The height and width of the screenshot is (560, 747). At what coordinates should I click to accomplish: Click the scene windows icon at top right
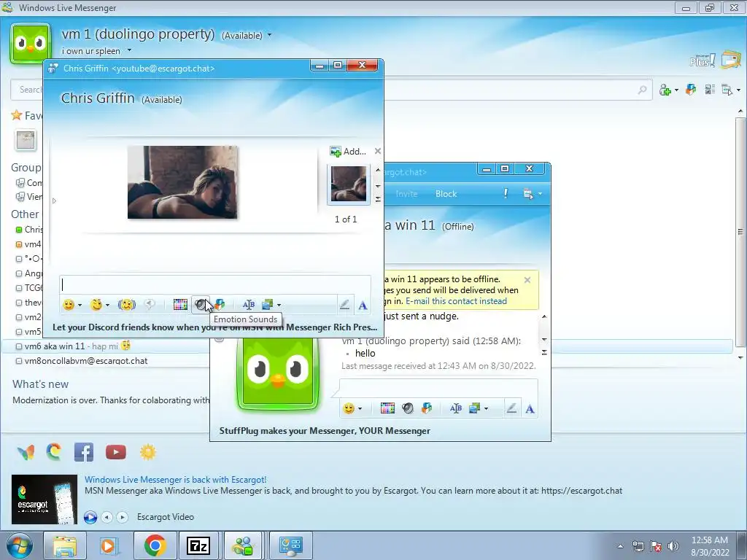coord(731,60)
